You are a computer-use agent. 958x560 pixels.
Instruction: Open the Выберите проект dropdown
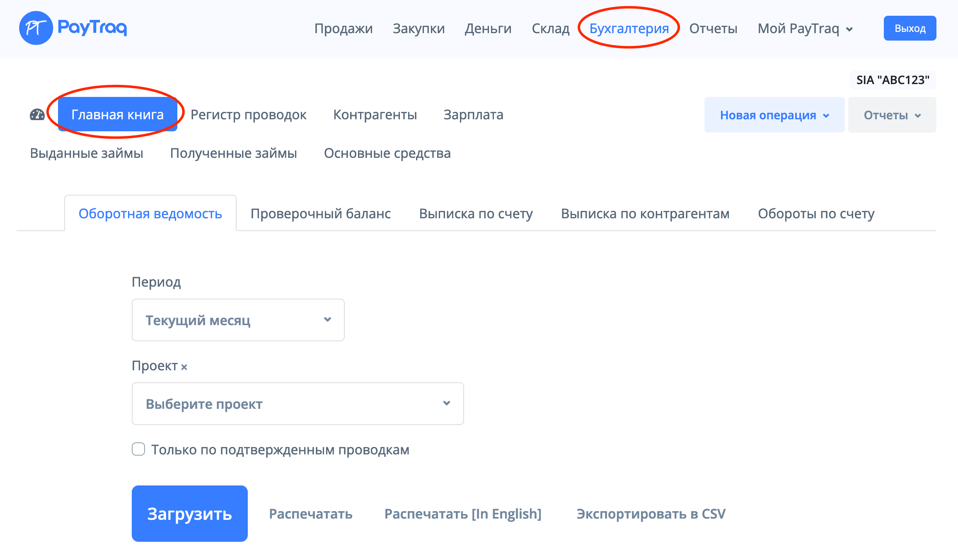pyautogui.click(x=298, y=403)
